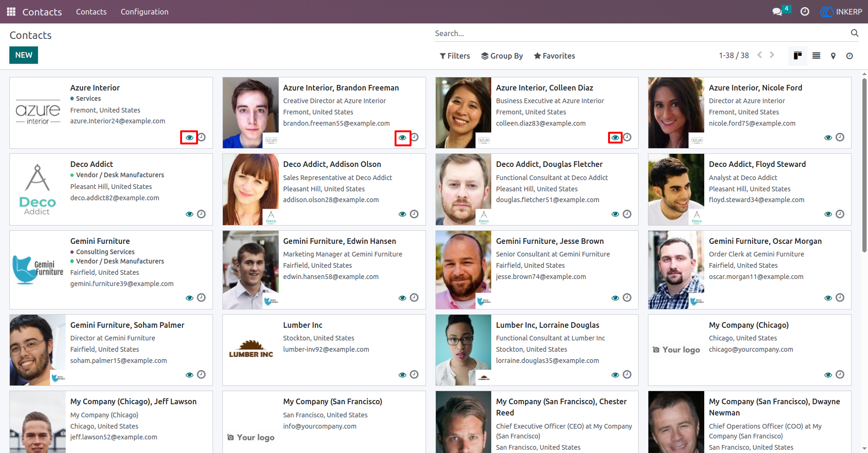Open activity clock on Oscar Morgan card
Screen dimensions: 868x453
(x=840, y=298)
